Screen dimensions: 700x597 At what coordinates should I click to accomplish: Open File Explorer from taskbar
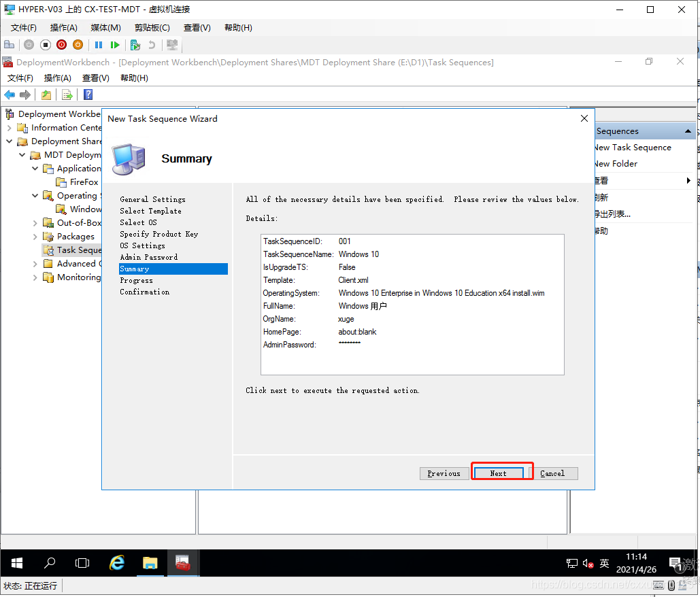point(150,563)
